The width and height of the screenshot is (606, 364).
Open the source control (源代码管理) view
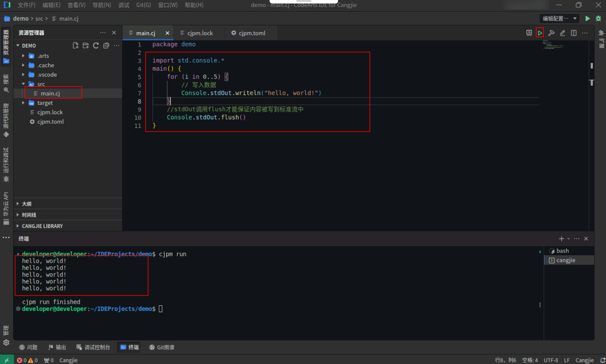coord(6,120)
